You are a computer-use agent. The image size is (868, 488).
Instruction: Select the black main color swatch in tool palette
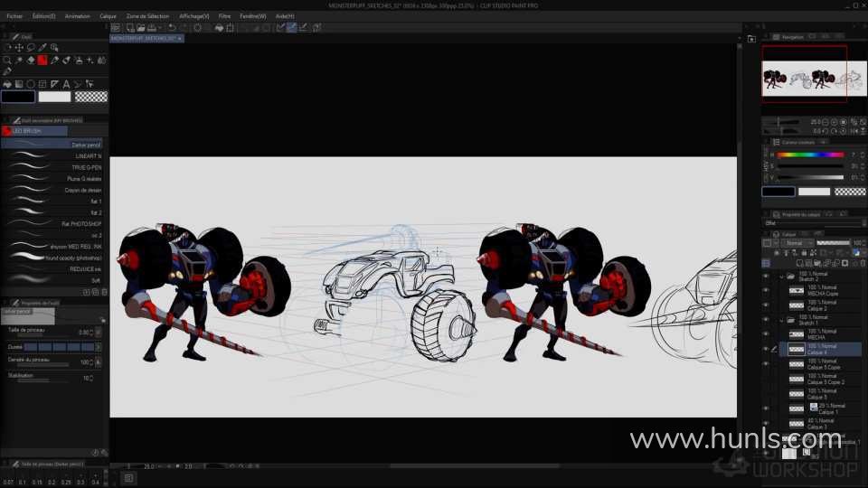click(18, 97)
